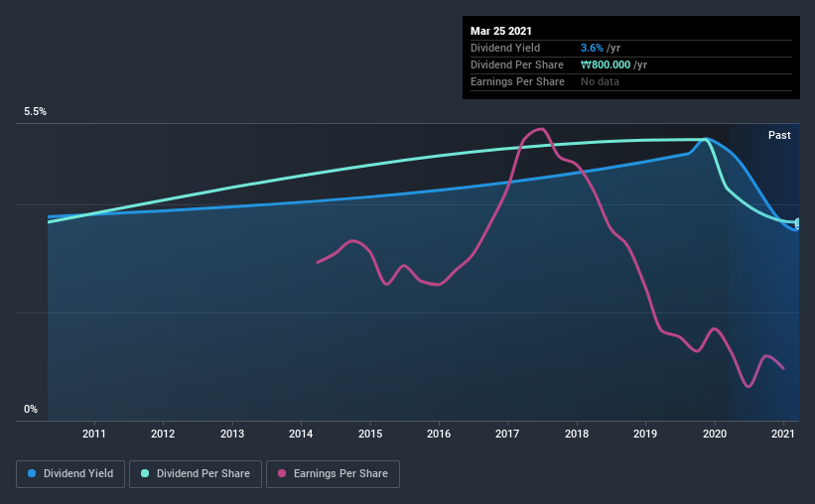Click the 2011 x-axis year label
The height and width of the screenshot is (504, 815).
(94, 434)
